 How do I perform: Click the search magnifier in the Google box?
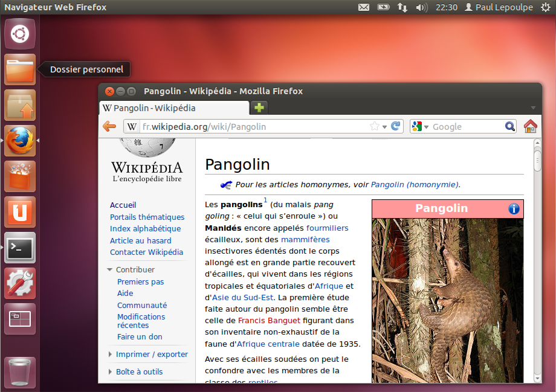coord(510,126)
